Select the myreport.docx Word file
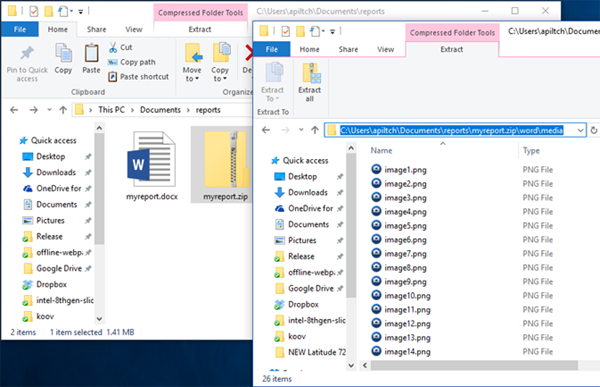The height and width of the screenshot is (387, 600). [152, 165]
